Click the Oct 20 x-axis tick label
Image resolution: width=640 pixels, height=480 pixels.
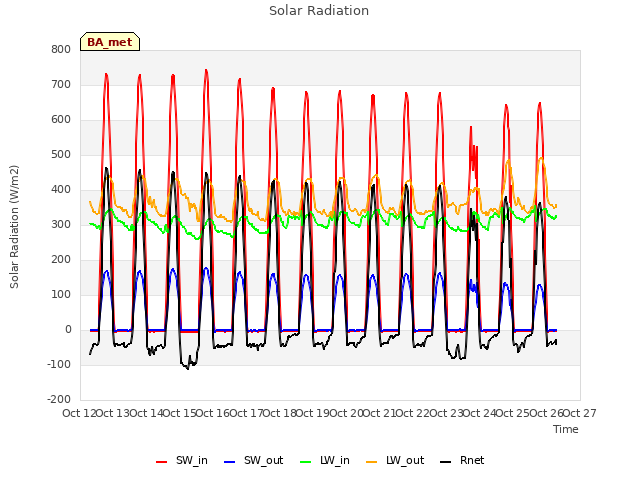pos(346,413)
